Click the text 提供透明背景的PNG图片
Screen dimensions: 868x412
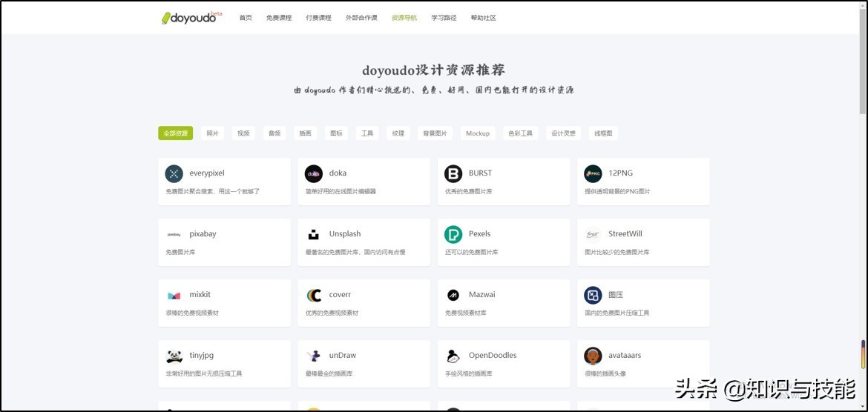618,191
